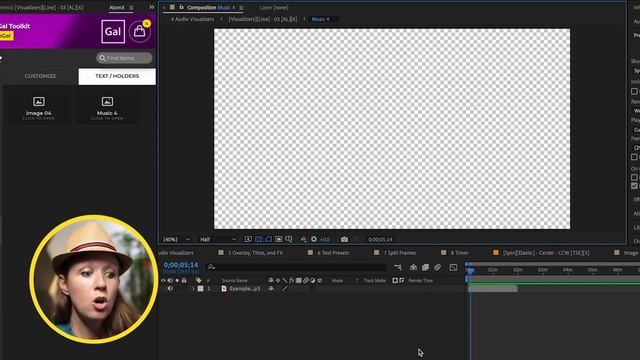
Task: Click the Effect fx column header
Action: point(291,280)
